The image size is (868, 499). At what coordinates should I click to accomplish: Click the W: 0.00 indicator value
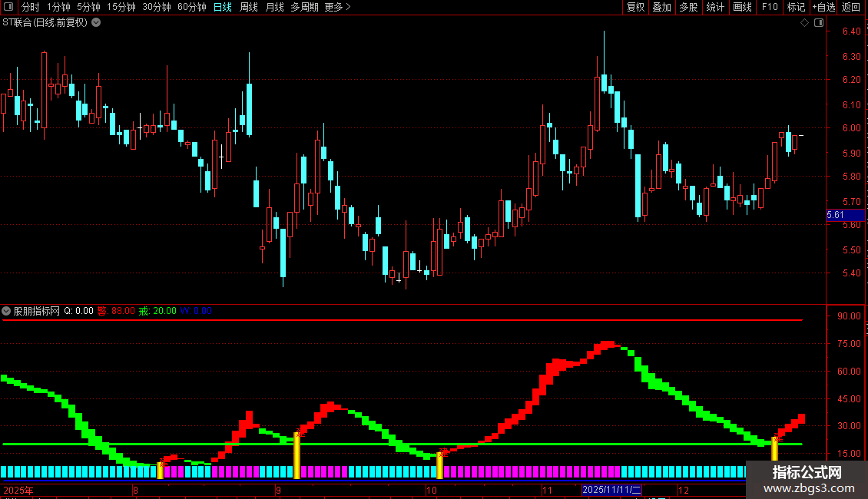pyautogui.click(x=196, y=311)
